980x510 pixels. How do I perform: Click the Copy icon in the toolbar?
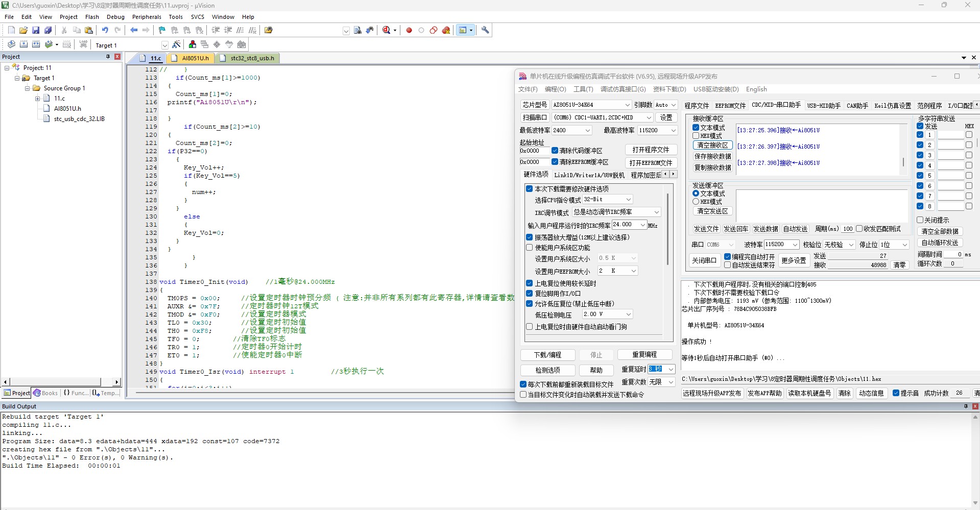(x=77, y=30)
